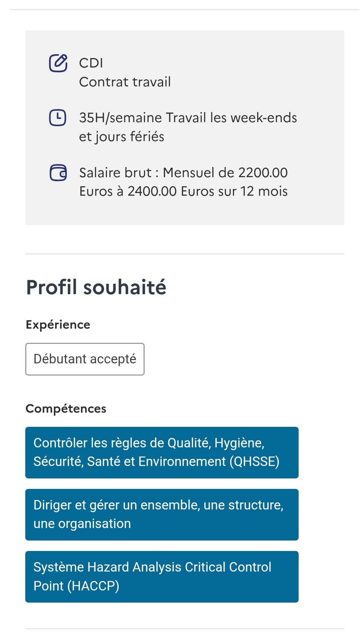Click the divider line below the HACCP tag
The height and width of the screenshot is (637, 364).
point(185,629)
